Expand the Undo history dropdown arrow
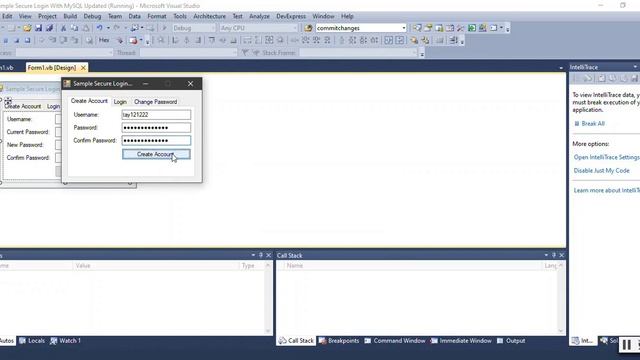The height and width of the screenshot is (360, 640). (108, 28)
